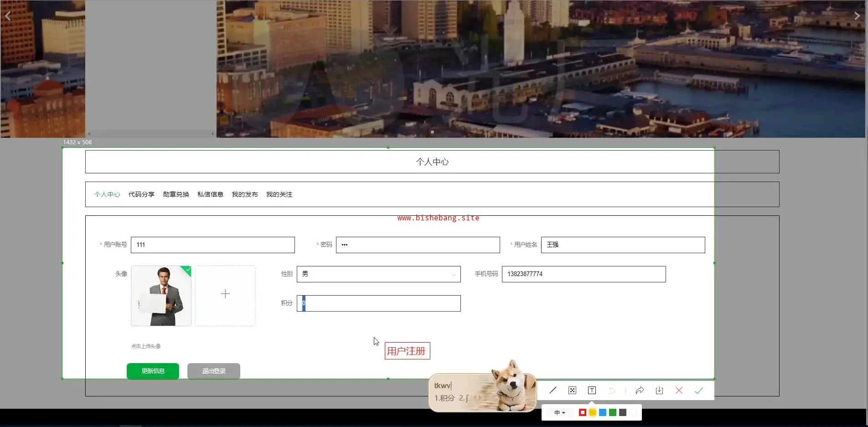Screen dimensions: 868x427
Task: Focus the 用户姓名 input field
Action: (x=623, y=245)
